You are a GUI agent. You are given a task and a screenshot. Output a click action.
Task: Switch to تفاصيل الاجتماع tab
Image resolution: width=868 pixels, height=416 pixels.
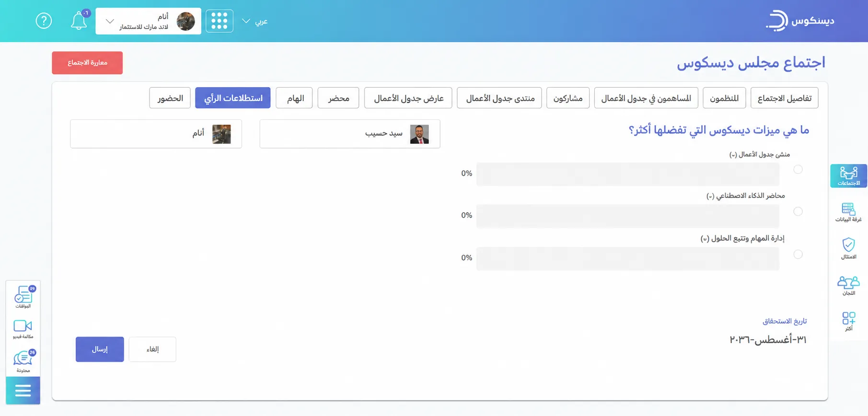(785, 98)
